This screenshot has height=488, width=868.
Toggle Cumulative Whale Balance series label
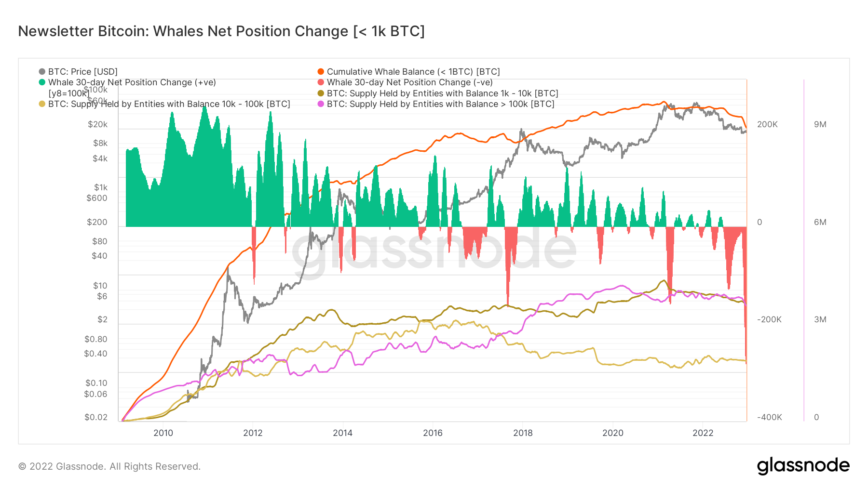(x=413, y=72)
